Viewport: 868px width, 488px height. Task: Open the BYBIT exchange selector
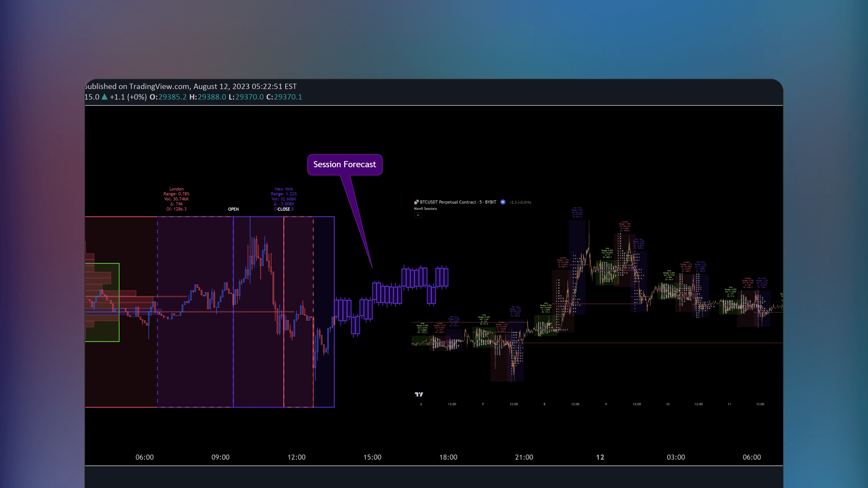(x=490, y=202)
